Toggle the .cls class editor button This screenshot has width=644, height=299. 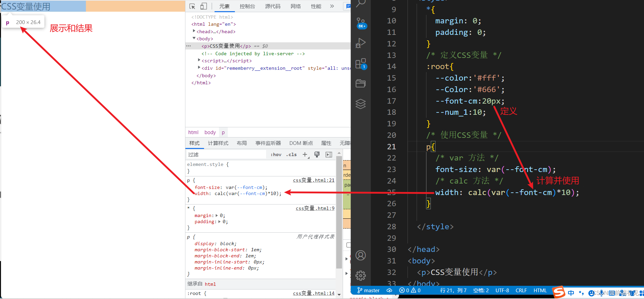click(291, 154)
